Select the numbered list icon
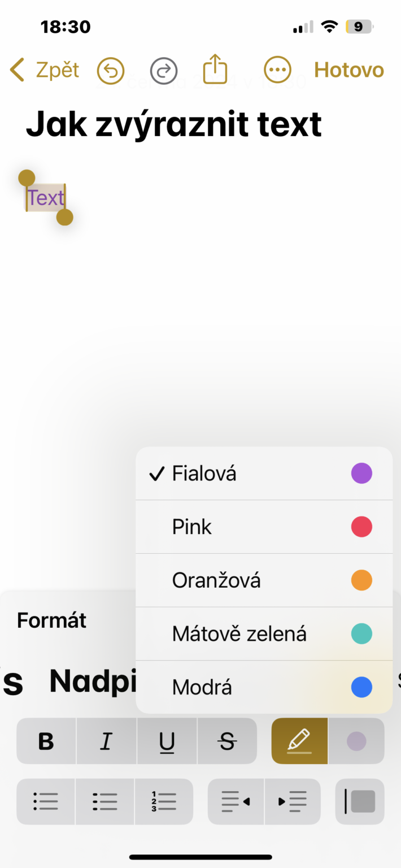 tap(164, 801)
